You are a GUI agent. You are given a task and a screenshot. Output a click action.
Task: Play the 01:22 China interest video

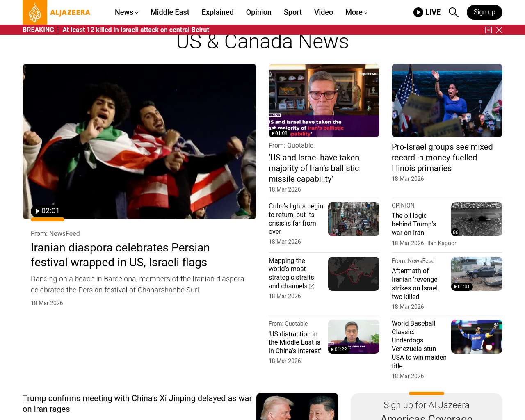[339, 349]
